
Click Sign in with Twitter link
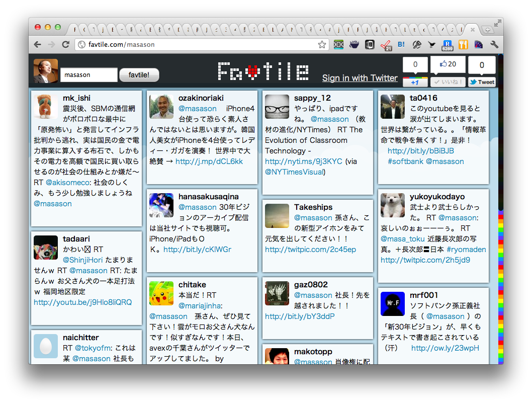pyautogui.click(x=360, y=78)
